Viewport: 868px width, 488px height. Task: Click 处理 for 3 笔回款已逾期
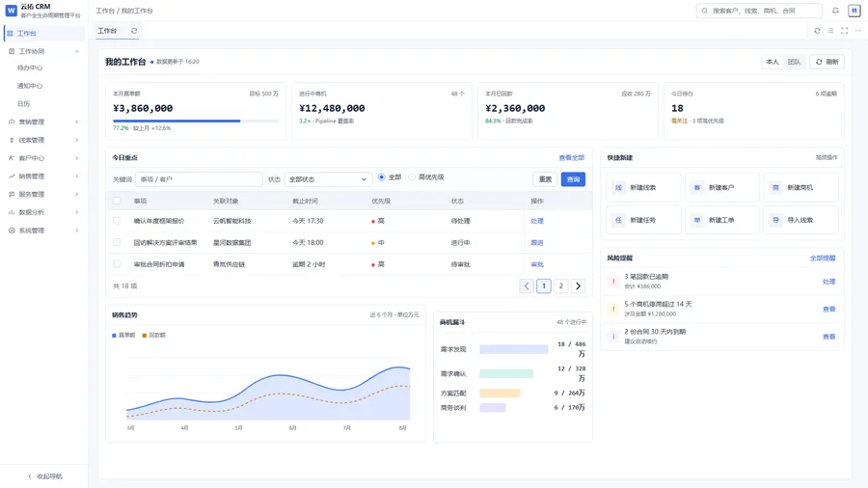pyautogui.click(x=828, y=282)
